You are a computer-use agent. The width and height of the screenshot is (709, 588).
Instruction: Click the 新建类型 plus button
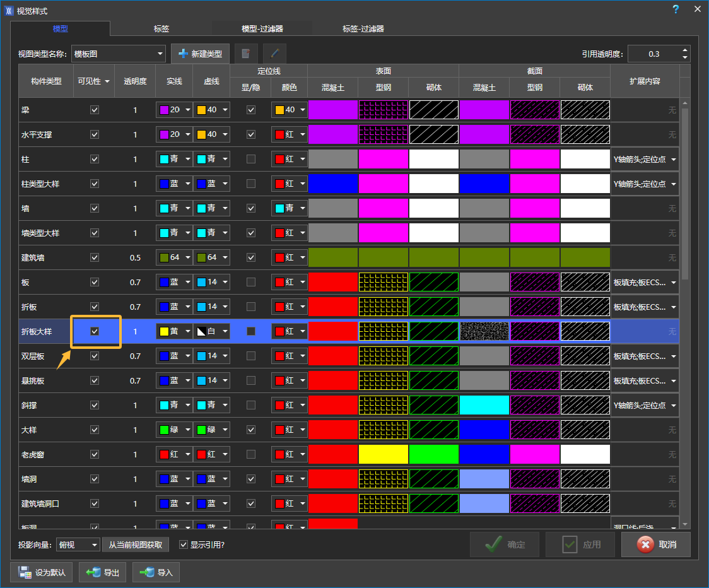(x=200, y=54)
